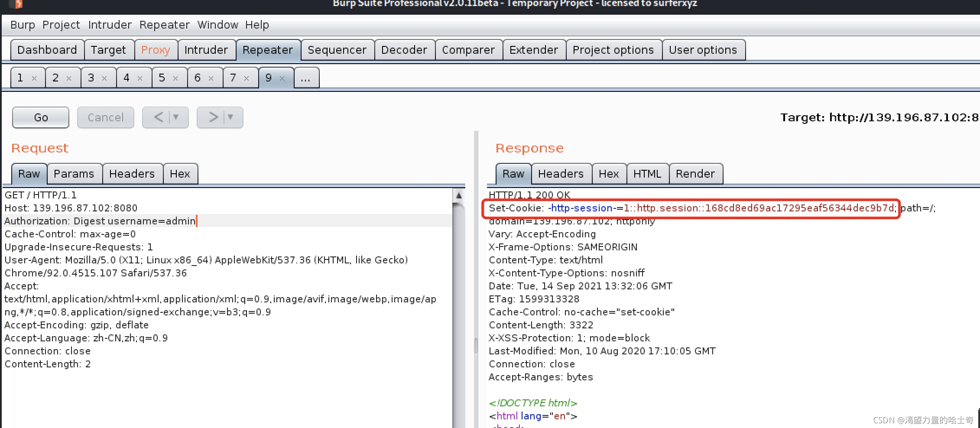Select Repeater request tab 4
This screenshot has height=428, width=980.
[127, 78]
